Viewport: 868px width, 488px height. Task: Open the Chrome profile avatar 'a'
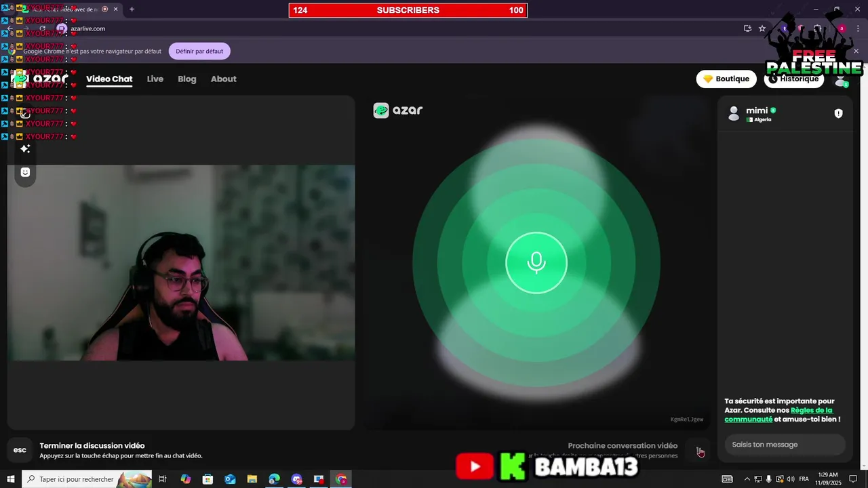(842, 28)
